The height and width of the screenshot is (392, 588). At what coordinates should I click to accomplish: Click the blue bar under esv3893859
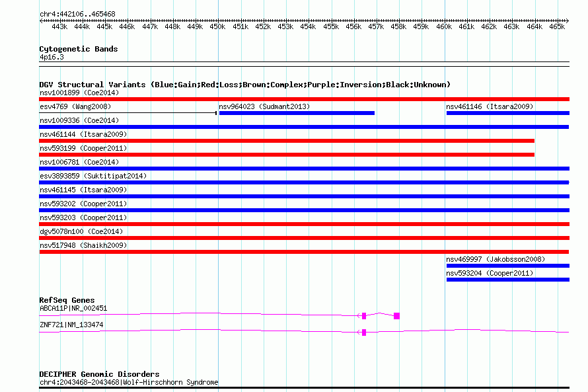coord(304,182)
